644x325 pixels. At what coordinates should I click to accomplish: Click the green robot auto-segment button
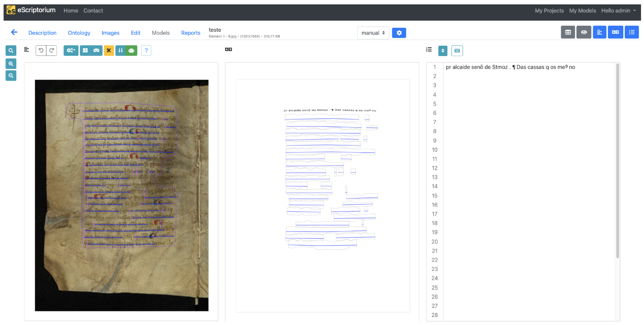131,50
